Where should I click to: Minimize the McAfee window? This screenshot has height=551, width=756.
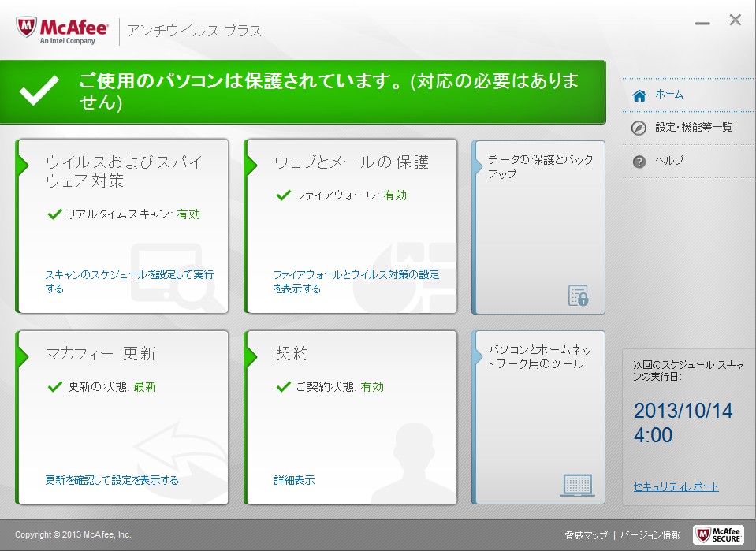[702, 23]
